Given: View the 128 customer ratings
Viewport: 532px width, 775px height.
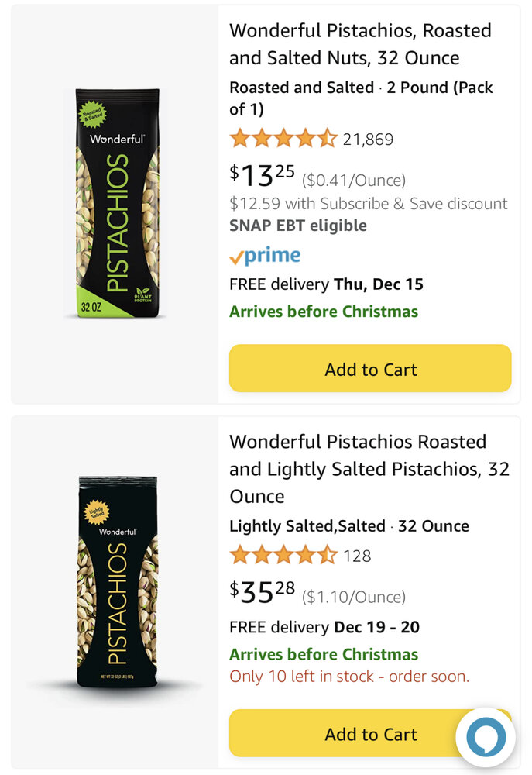Looking at the screenshot, I should click(x=357, y=556).
